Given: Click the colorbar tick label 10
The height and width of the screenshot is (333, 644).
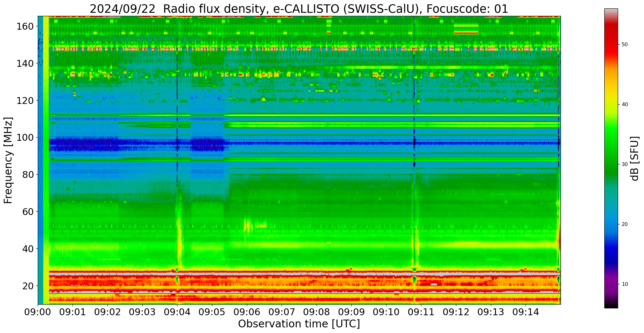Looking at the screenshot, I should (x=625, y=284).
